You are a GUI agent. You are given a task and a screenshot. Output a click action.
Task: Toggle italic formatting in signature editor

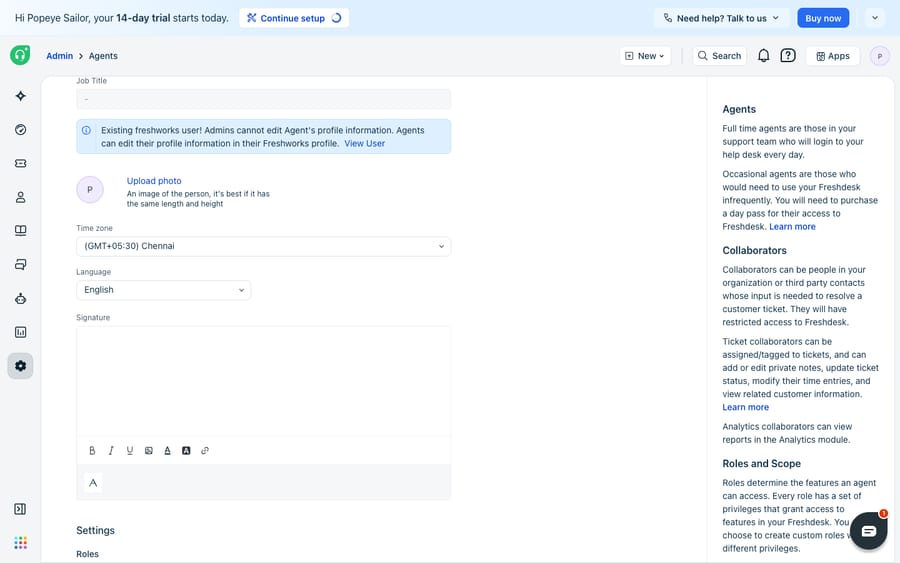[111, 451]
